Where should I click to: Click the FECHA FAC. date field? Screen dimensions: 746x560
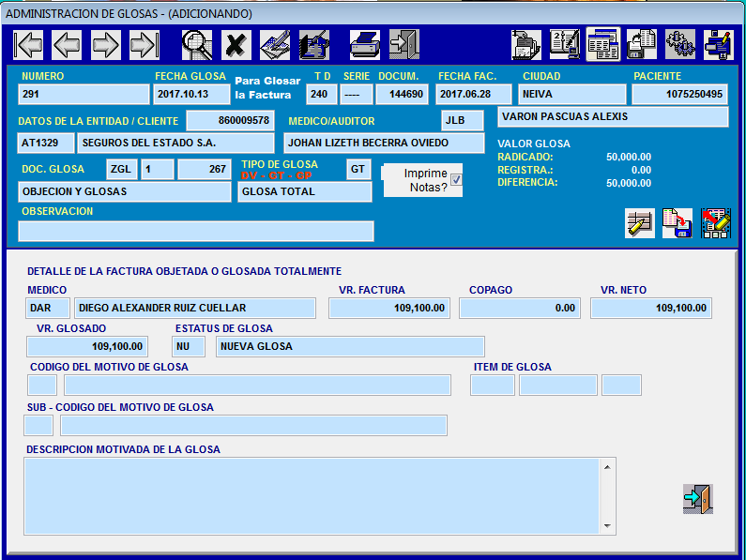click(473, 94)
